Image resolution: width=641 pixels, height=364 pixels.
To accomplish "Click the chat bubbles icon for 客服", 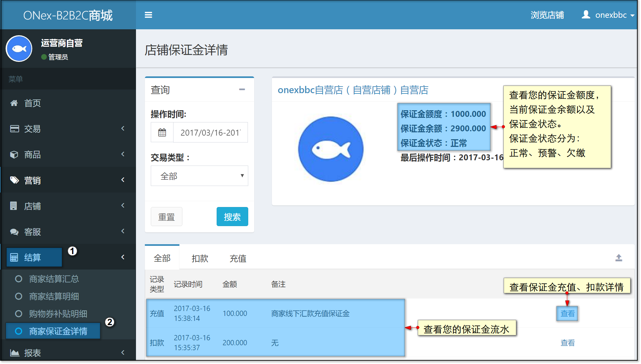I will point(14,232).
